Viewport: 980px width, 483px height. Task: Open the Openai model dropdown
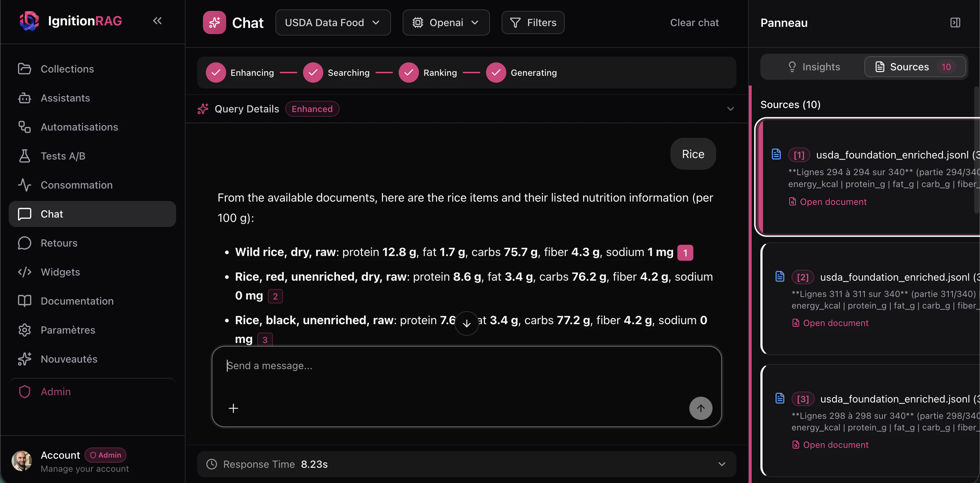(x=446, y=22)
